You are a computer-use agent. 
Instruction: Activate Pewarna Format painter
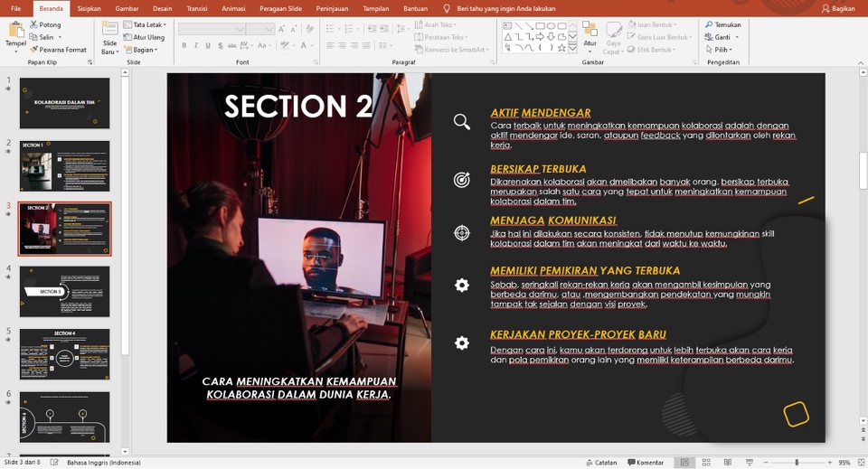click(x=58, y=49)
